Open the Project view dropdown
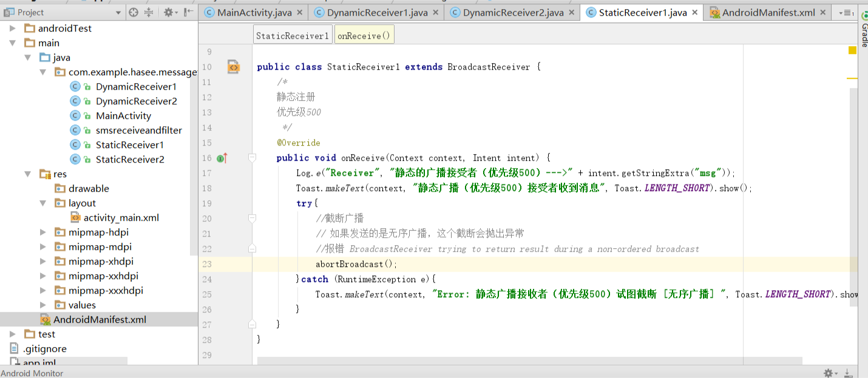This screenshot has width=868, height=378. pos(118,12)
